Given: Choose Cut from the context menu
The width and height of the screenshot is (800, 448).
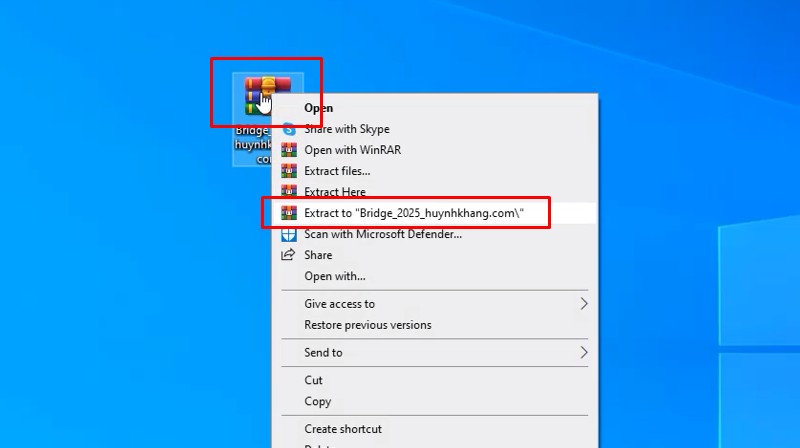Looking at the screenshot, I should click(314, 380).
